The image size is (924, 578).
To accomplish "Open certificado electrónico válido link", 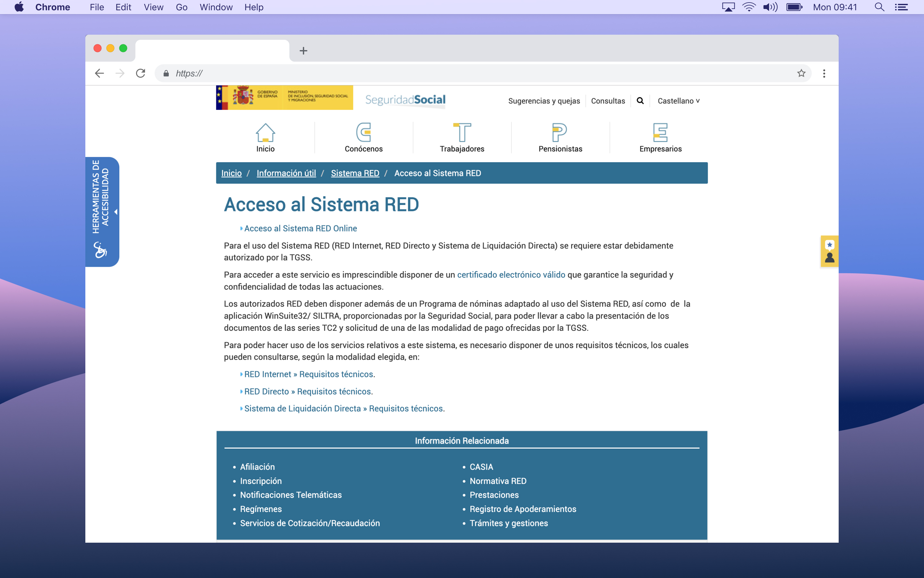I will point(511,275).
